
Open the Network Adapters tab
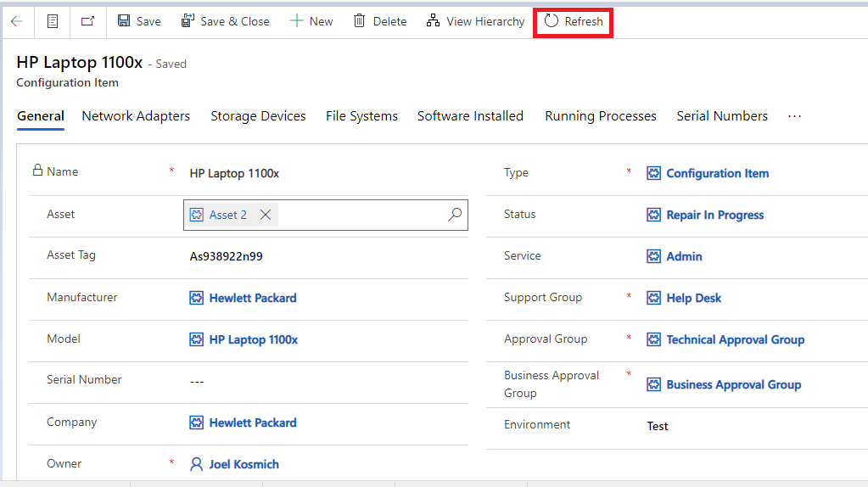(x=136, y=116)
